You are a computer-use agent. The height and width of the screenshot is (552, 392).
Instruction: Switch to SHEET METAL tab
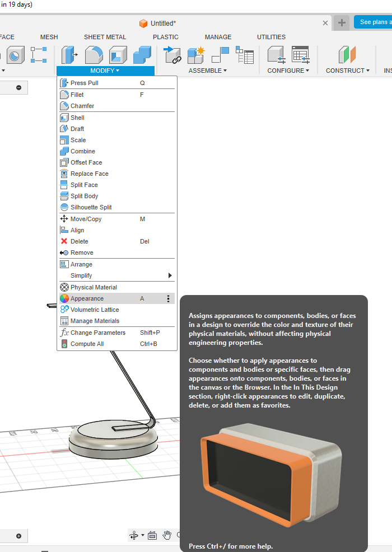[105, 37]
